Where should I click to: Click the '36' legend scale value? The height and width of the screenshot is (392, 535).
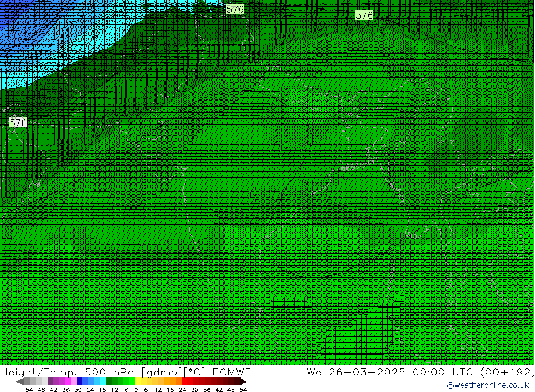click(207, 390)
